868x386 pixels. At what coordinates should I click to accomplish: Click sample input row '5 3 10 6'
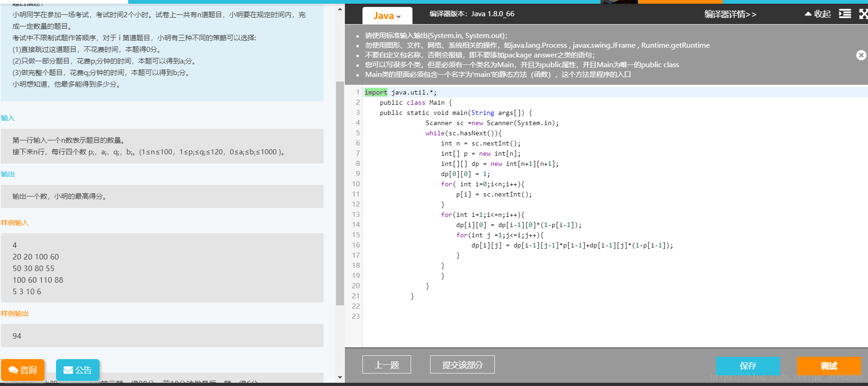(27, 291)
